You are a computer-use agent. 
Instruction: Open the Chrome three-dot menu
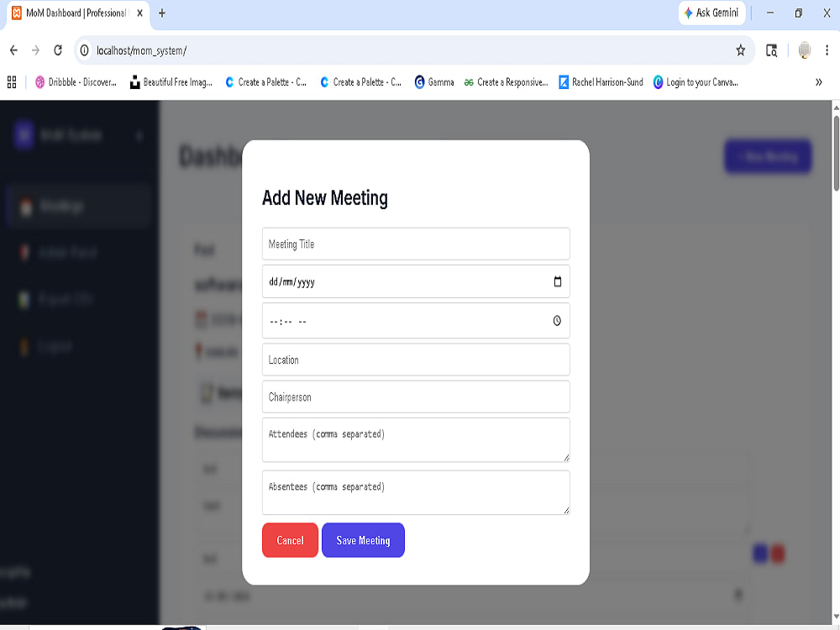pyautogui.click(x=827, y=50)
